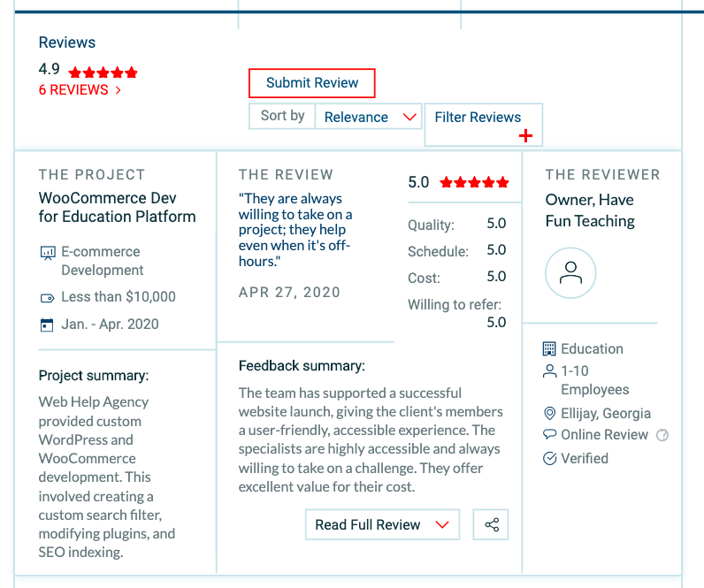Click the Verified checkmark icon

(x=549, y=458)
